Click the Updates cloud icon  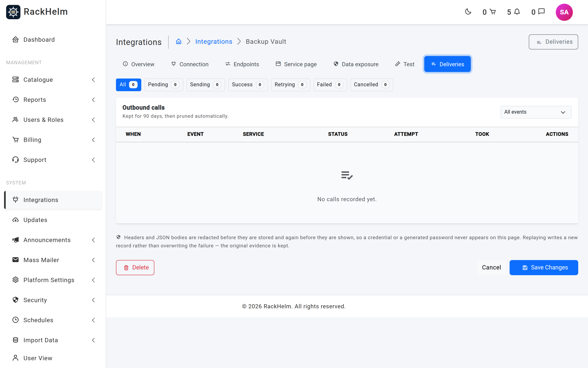16,220
